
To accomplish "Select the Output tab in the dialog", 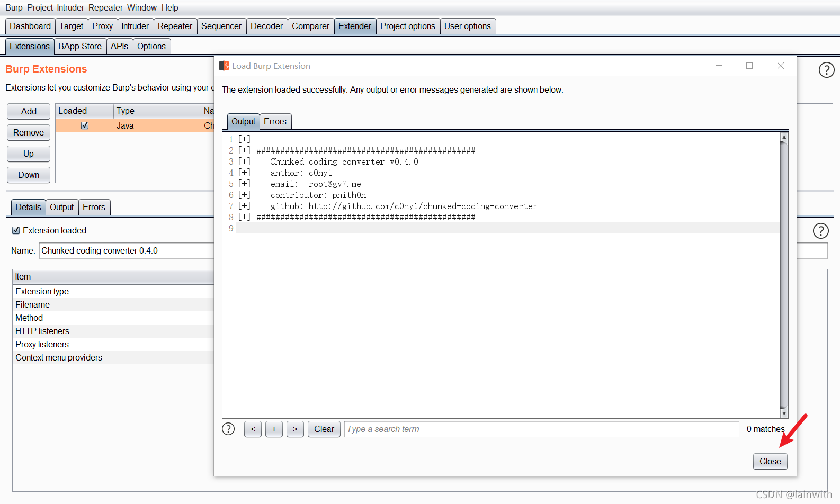I will [244, 122].
